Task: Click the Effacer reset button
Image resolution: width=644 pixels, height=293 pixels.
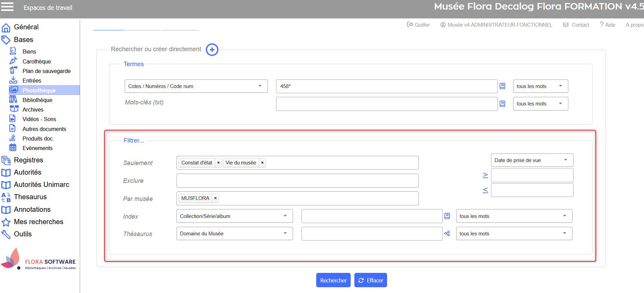Action: 370,280
